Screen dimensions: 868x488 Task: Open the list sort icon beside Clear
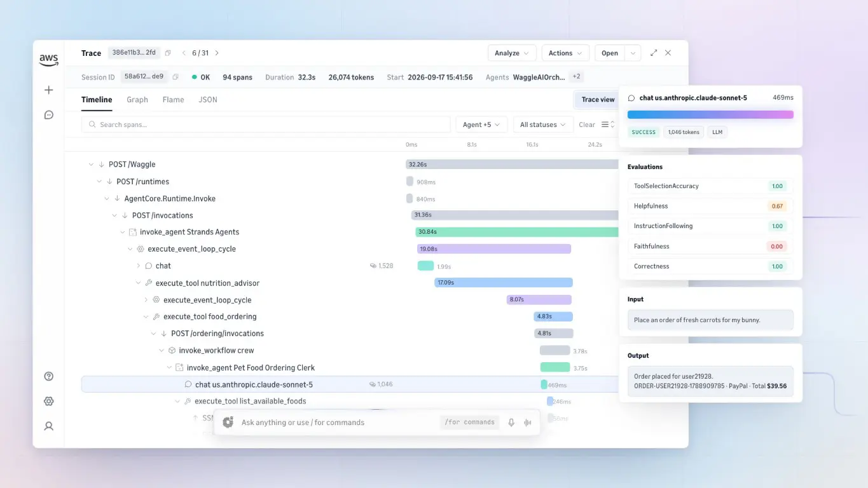(x=607, y=125)
